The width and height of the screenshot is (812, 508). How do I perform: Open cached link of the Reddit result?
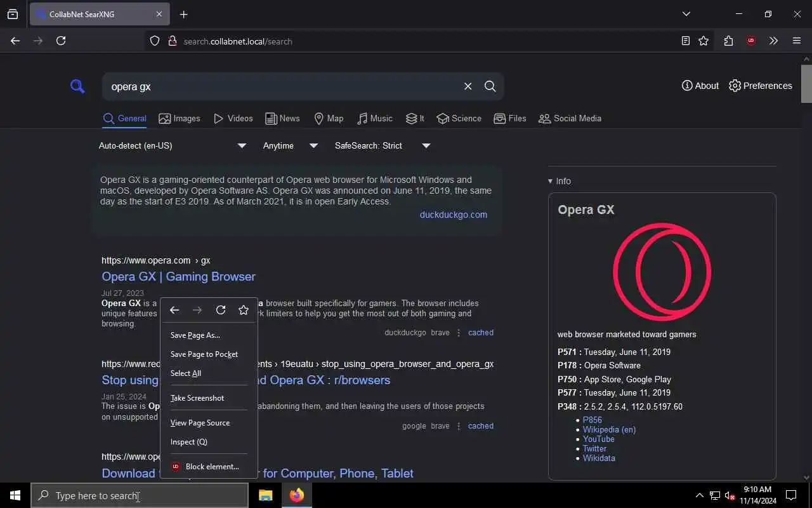[x=481, y=426]
